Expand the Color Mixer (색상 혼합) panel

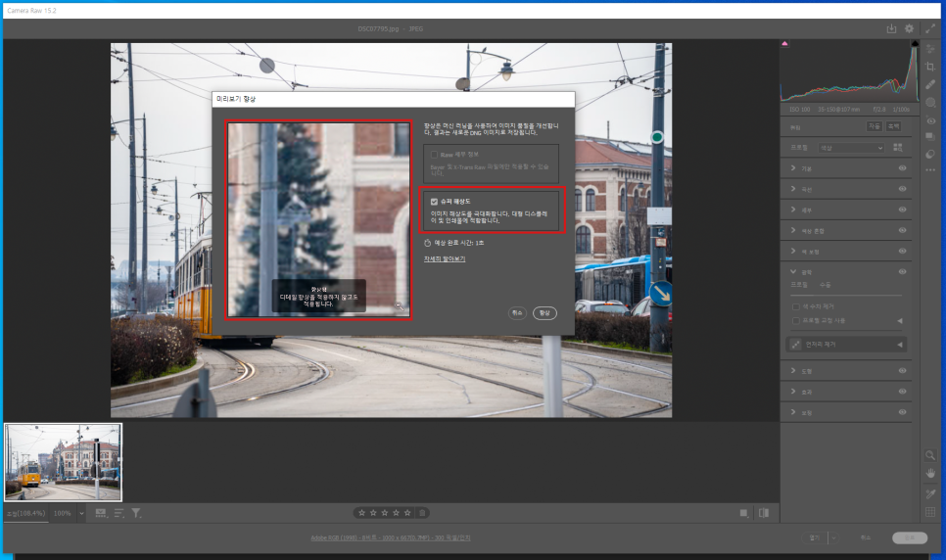tap(793, 230)
